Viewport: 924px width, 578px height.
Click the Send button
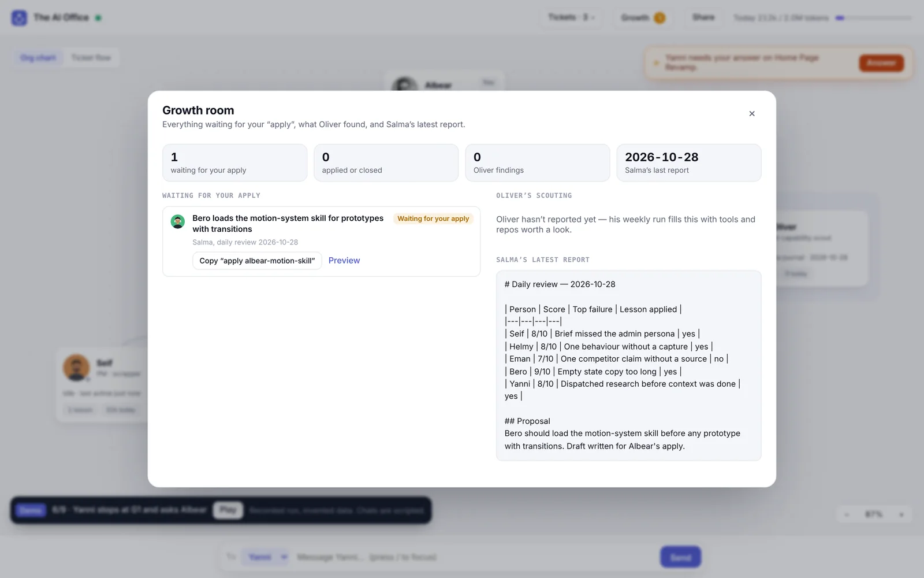680,557
